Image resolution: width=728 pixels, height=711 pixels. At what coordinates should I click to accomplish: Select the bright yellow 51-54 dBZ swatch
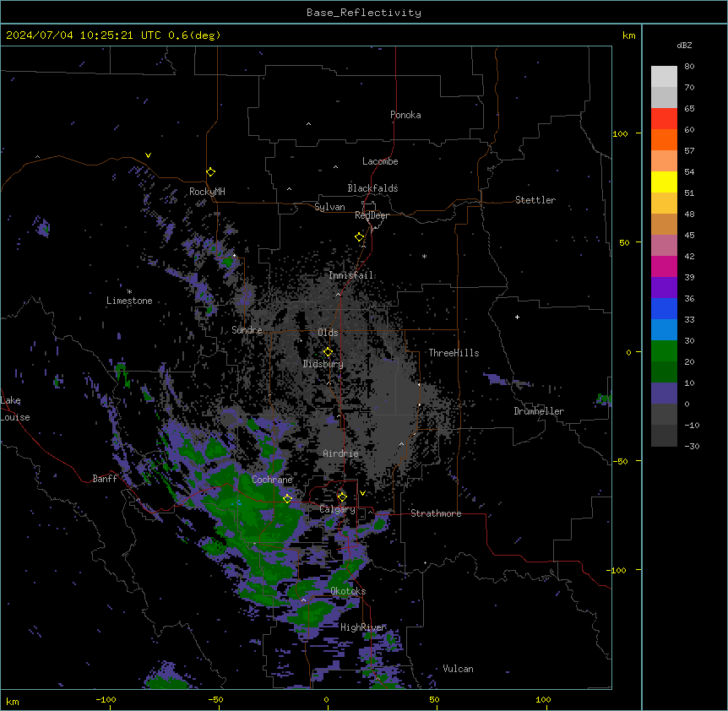(x=664, y=182)
